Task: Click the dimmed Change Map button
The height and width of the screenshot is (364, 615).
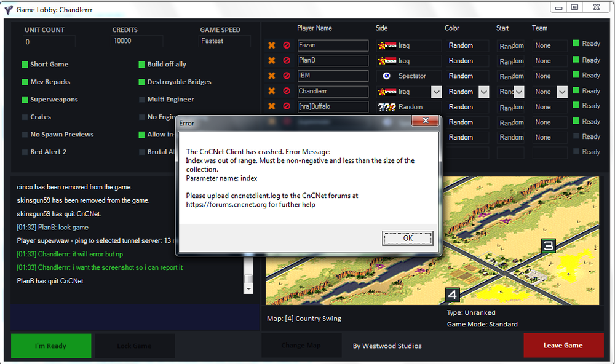Action: coord(301,345)
